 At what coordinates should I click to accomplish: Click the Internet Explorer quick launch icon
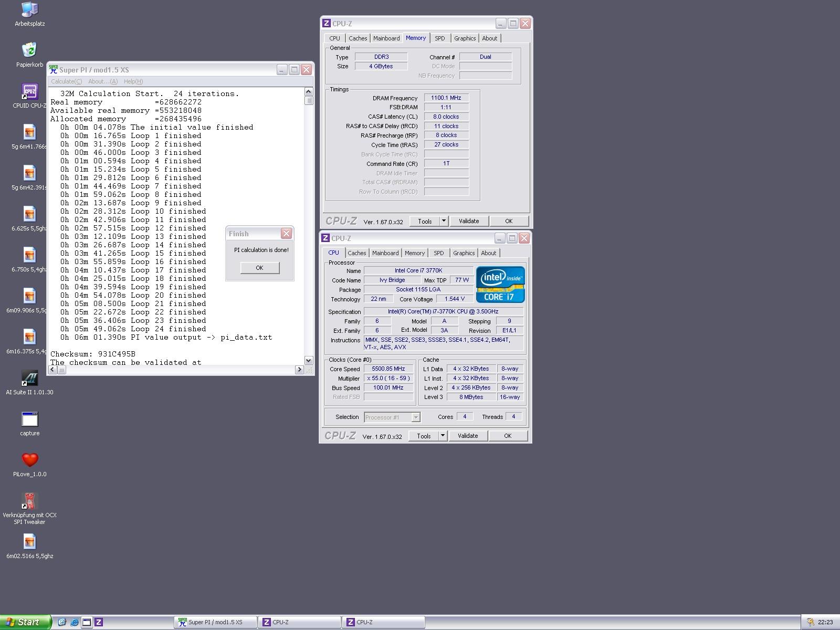[75, 622]
